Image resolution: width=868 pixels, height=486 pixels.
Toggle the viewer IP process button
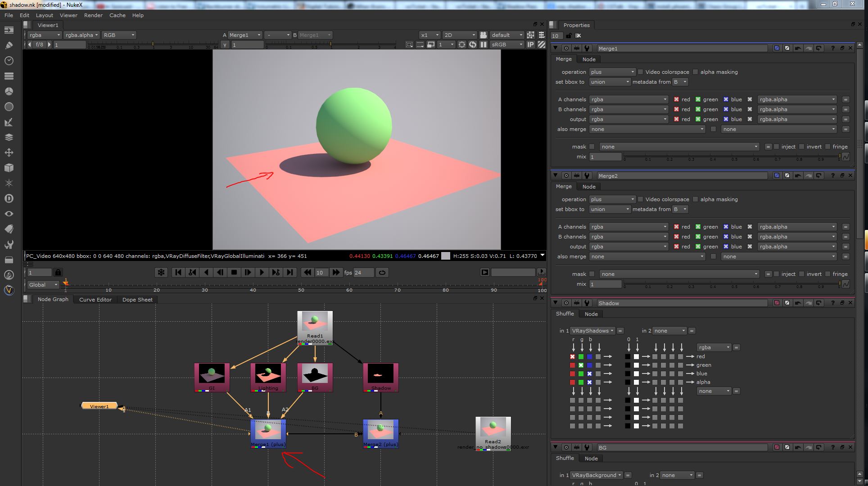point(531,45)
